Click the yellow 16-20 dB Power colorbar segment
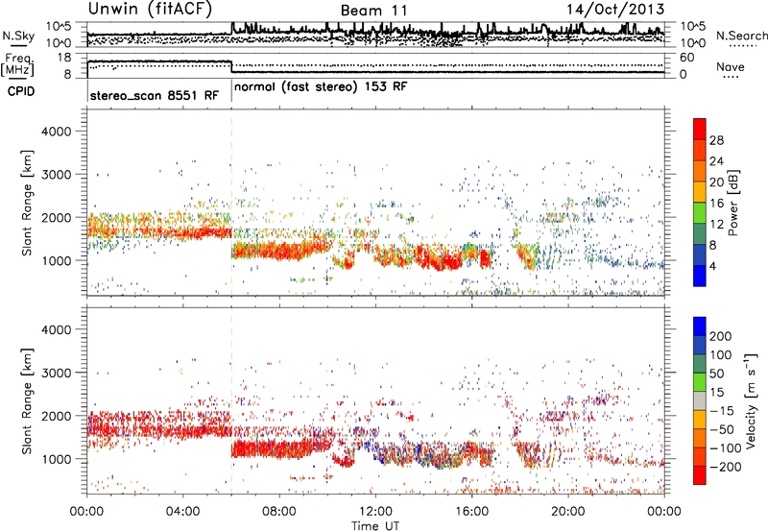768x532 pixels. coord(700,191)
